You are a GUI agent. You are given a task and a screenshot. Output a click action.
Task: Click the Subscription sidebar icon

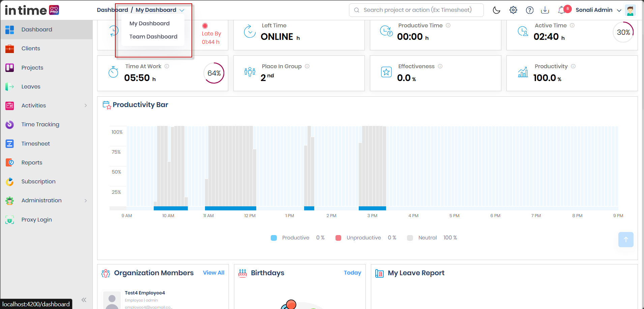10,182
